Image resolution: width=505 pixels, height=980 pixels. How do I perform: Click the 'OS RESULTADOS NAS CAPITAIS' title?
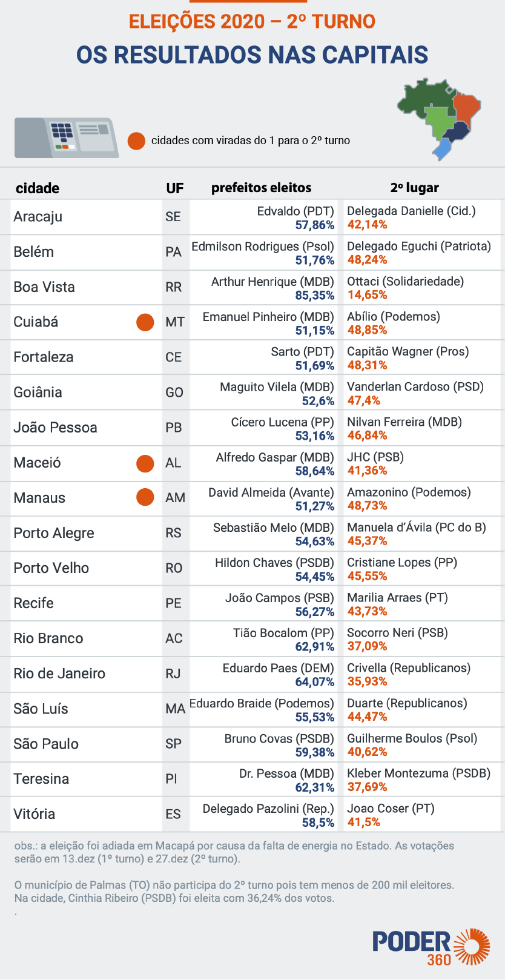pos(252,55)
